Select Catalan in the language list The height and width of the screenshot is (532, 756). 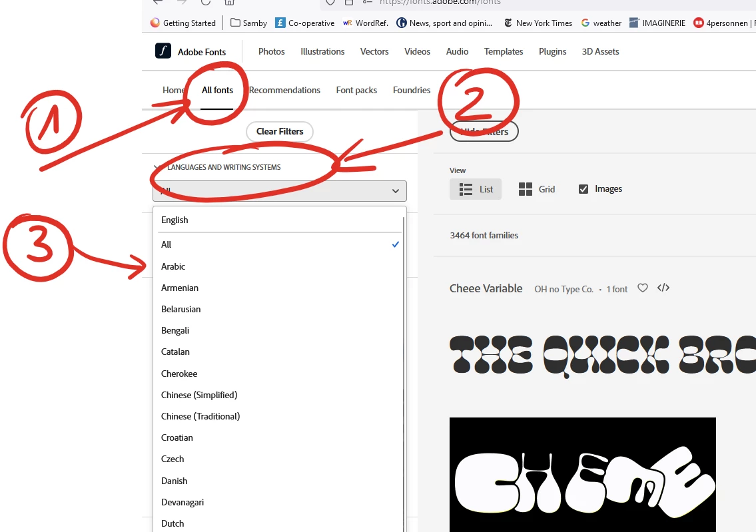point(278,352)
